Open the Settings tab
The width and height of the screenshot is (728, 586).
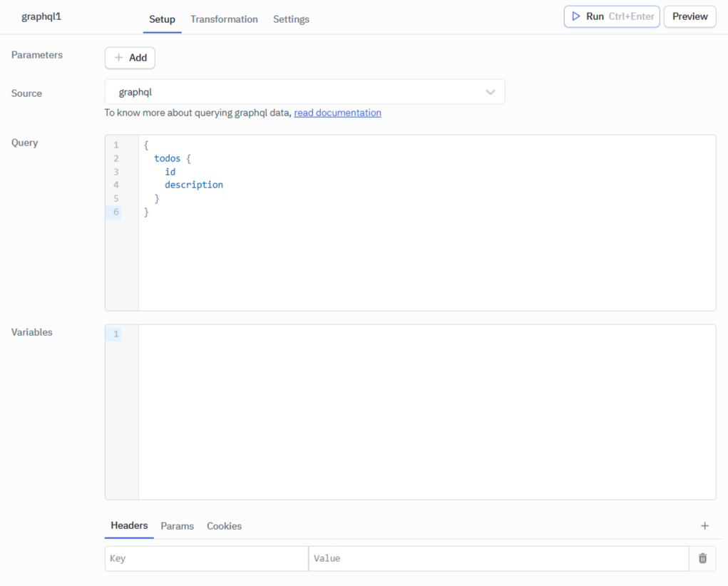click(291, 19)
